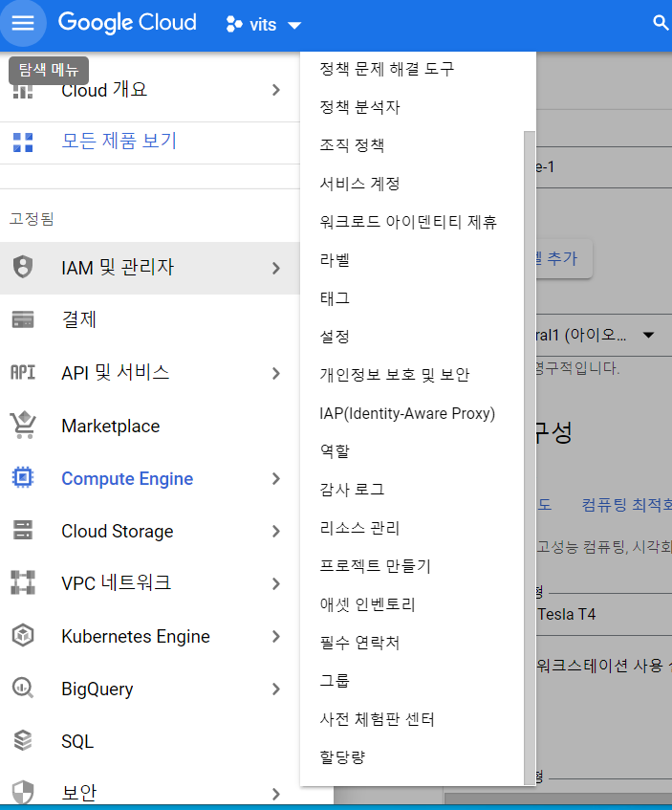The width and height of the screenshot is (672, 810).
Task: Select 역할 in the submenu
Action: (x=335, y=451)
